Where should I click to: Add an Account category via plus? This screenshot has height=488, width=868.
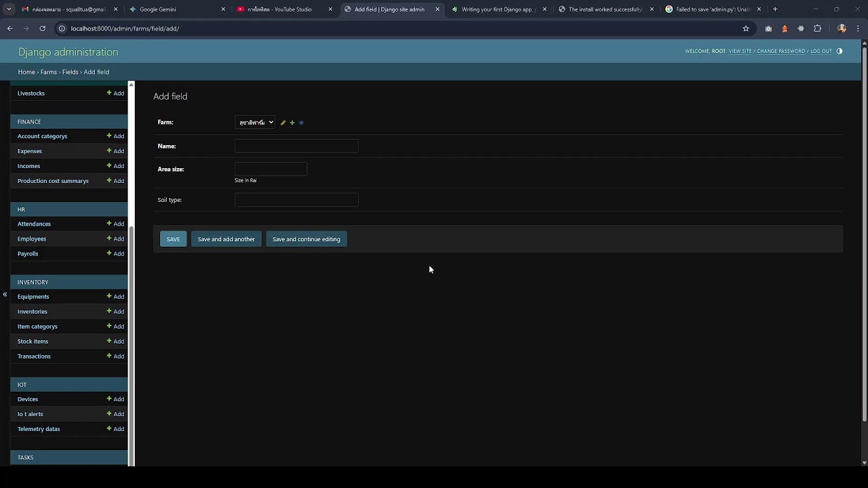pos(115,136)
